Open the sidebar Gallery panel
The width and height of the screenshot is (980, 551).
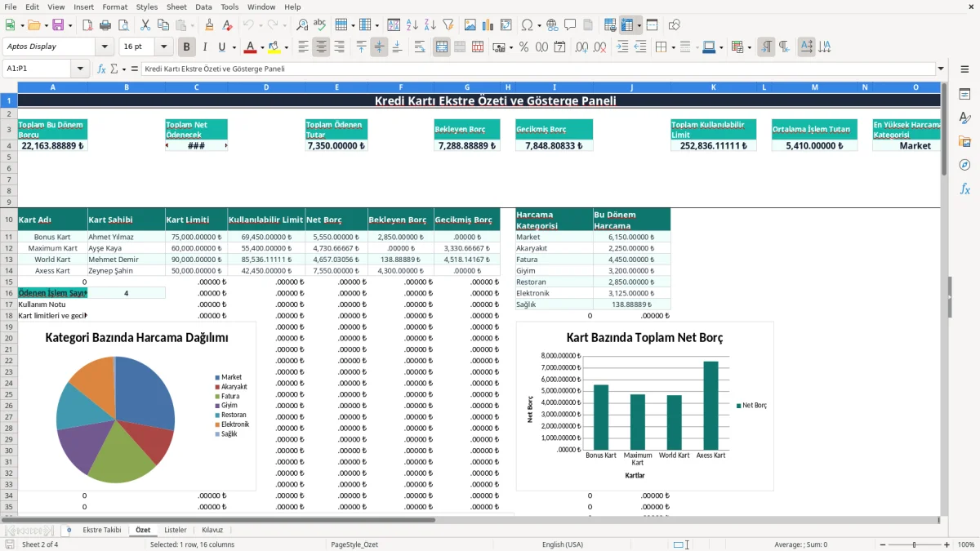[x=964, y=141]
